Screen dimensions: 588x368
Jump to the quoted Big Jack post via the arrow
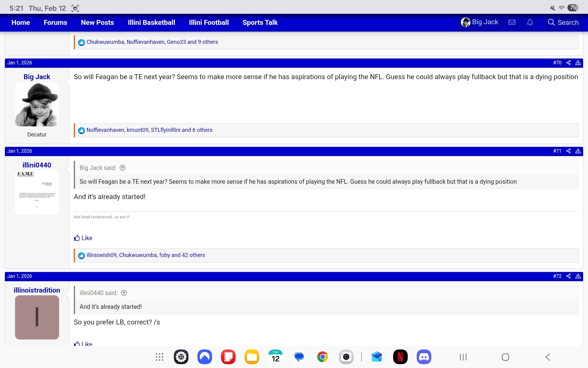(123, 168)
